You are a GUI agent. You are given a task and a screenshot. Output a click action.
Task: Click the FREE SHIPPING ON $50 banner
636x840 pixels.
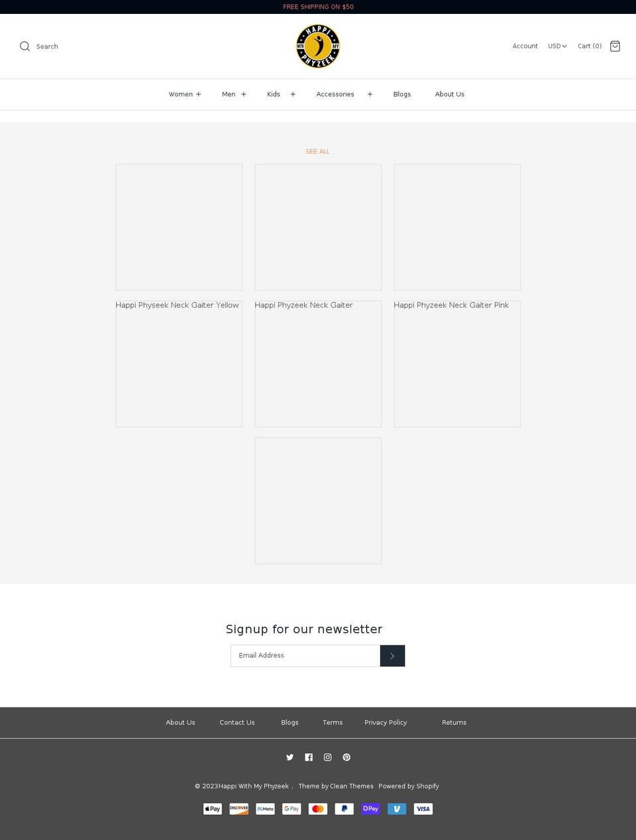point(318,7)
